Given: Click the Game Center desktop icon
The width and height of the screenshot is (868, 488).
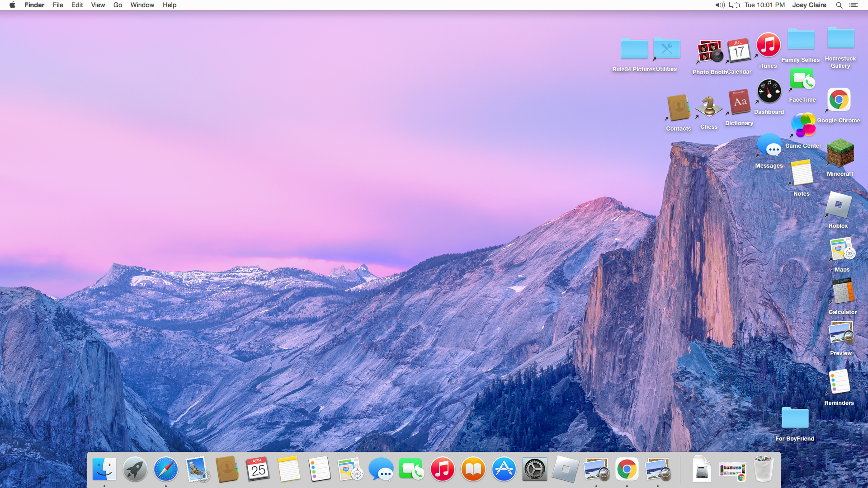Looking at the screenshot, I should [803, 126].
